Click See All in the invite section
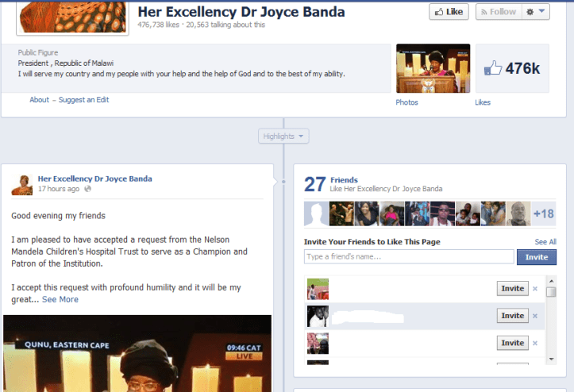Image resolution: width=574 pixels, height=392 pixels. pyautogui.click(x=545, y=242)
